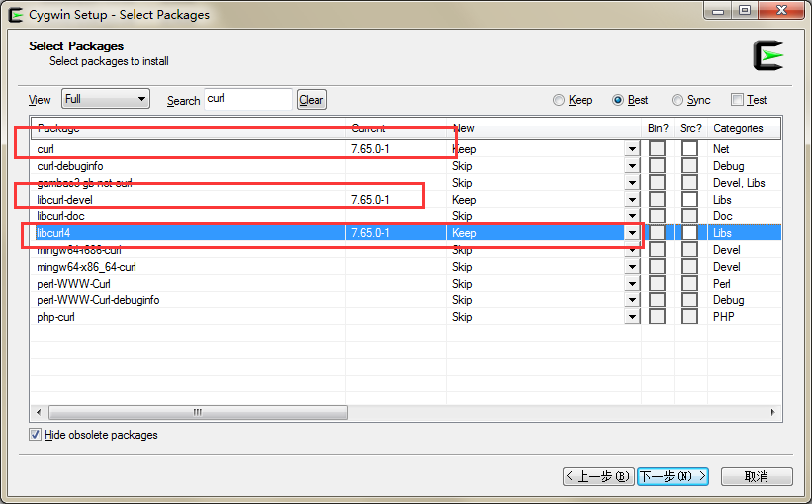Open the action dropdown for libcurl4 row
The width and height of the screenshot is (812, 504).
[632, 233]
